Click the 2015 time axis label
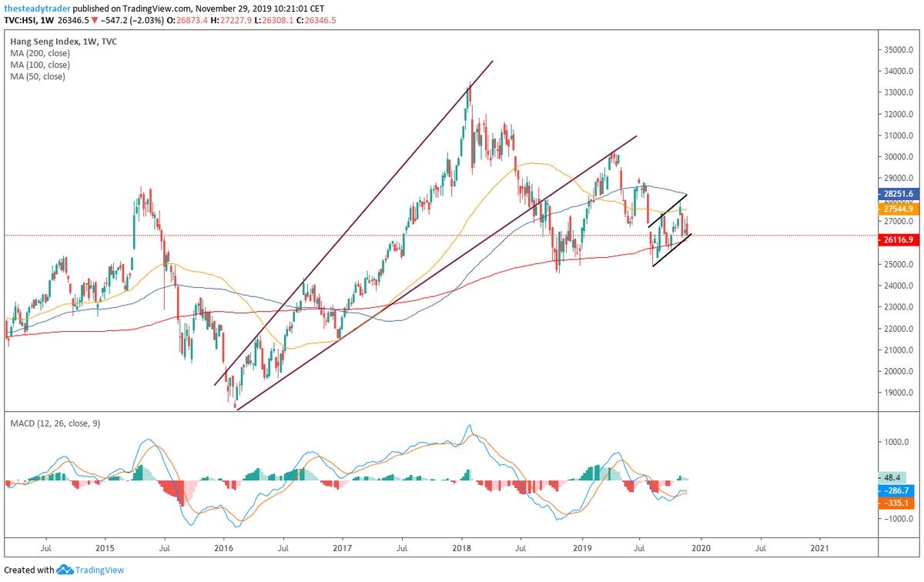 pos(105,549)
